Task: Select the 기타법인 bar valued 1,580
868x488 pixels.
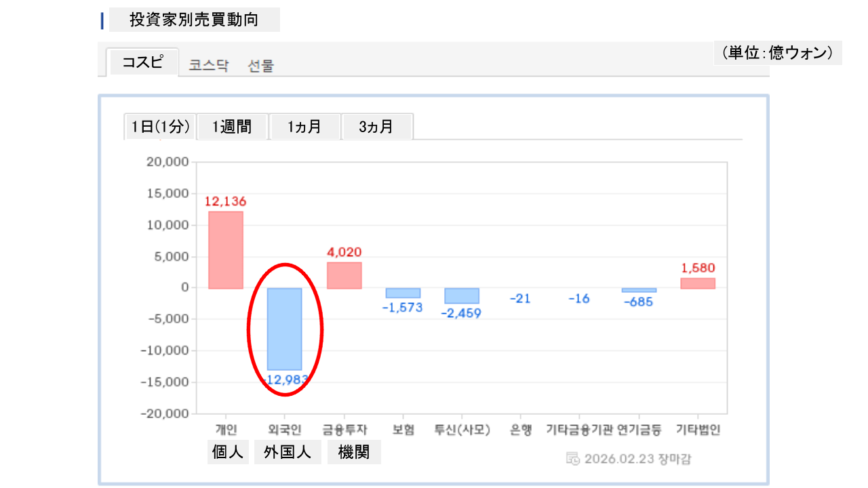Action: [x=698, y=283]
